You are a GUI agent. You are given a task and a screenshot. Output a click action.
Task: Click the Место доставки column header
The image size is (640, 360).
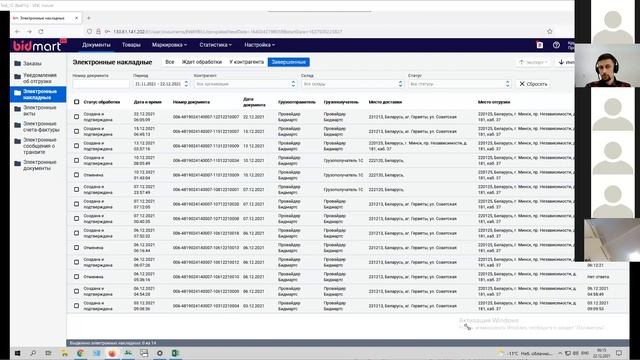pos(385,102)
